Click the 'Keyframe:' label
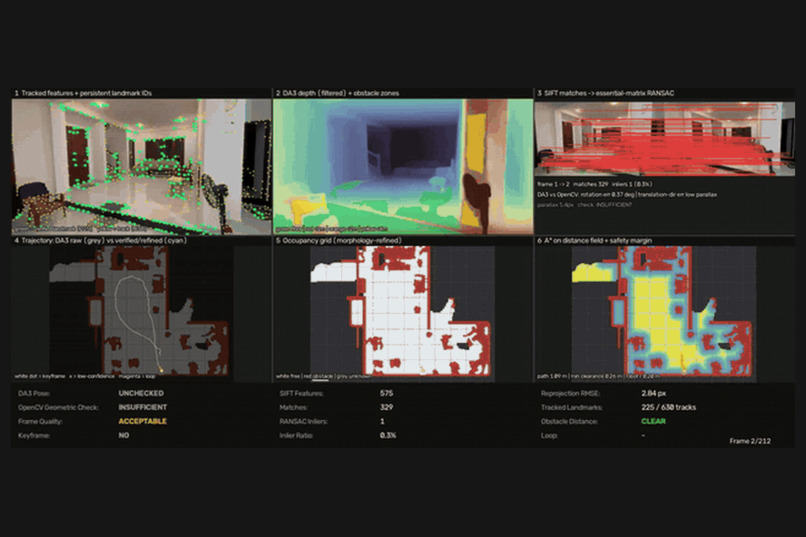The image size is (806, 537). (34, 435)
